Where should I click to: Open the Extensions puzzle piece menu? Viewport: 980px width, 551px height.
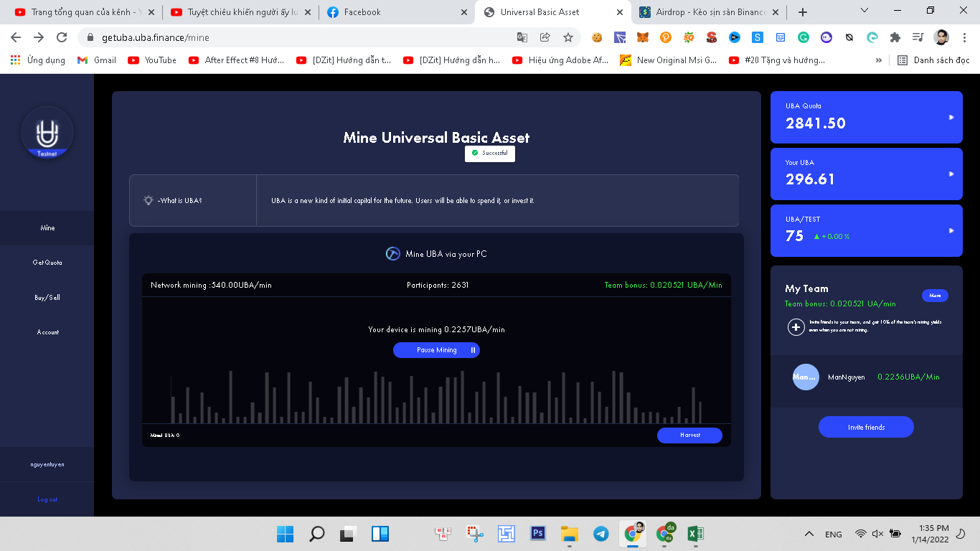[895, 37]
